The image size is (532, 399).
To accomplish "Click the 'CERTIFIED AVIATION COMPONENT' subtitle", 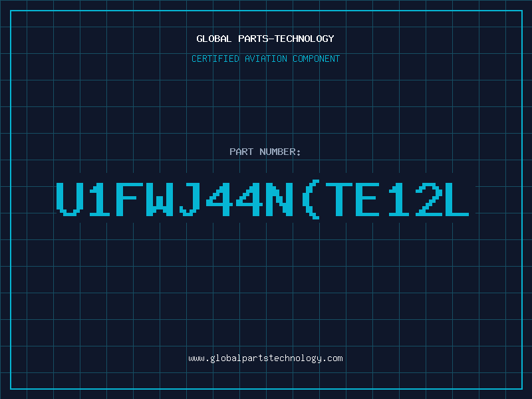I will tap(265, 59).
